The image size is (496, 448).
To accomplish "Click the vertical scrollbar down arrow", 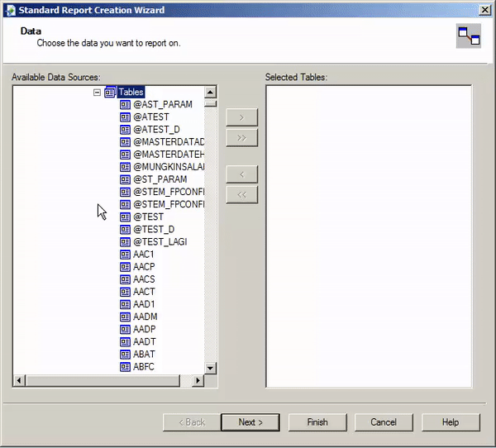I will pos(210,368).
